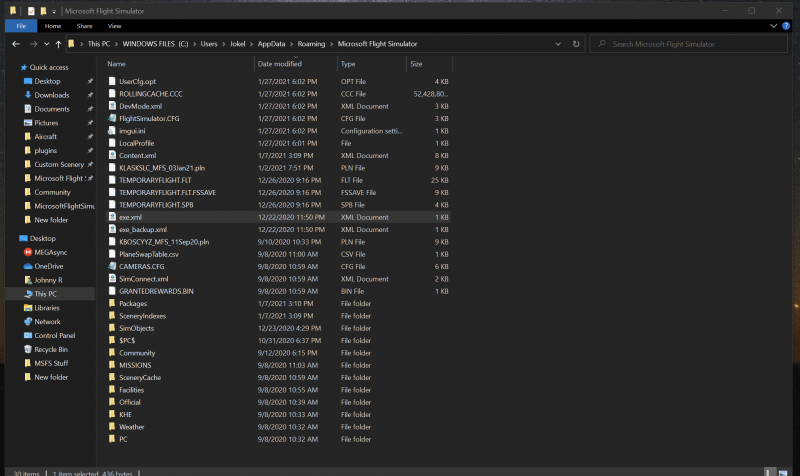Open the View ribbon tab

pyautogui.click(x=114, y=26)
